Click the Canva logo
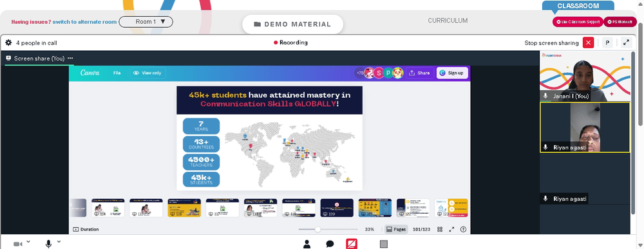Screen dimensions: 644x249 (90, 73)
